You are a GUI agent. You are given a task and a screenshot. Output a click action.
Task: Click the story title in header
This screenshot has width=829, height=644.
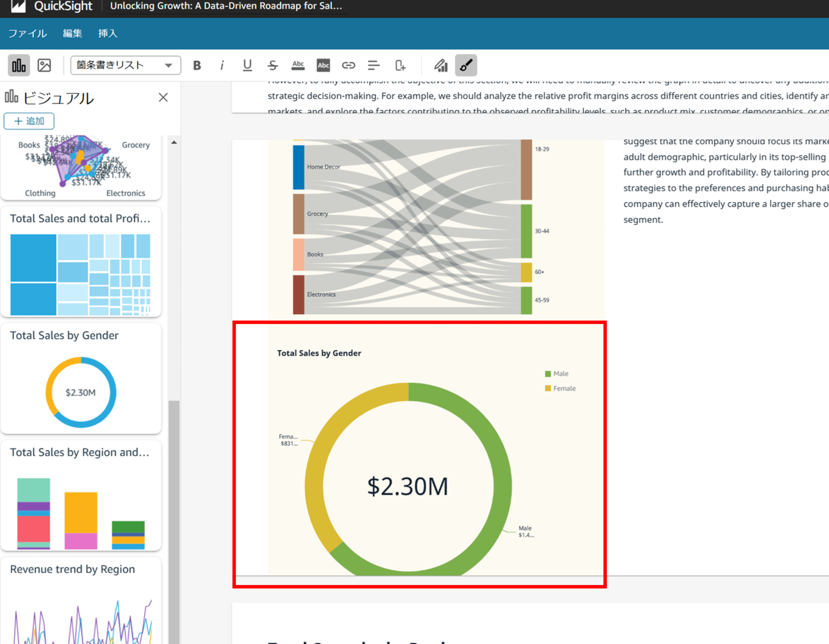pyautogui.click(x=226, y=6)
